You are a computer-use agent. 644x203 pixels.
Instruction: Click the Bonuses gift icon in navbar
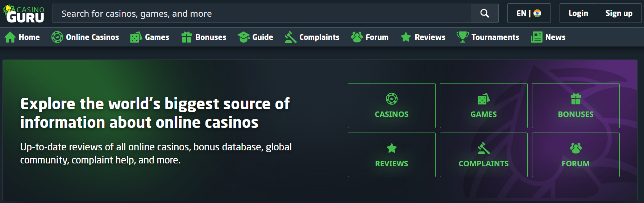(x=187, y=37)
